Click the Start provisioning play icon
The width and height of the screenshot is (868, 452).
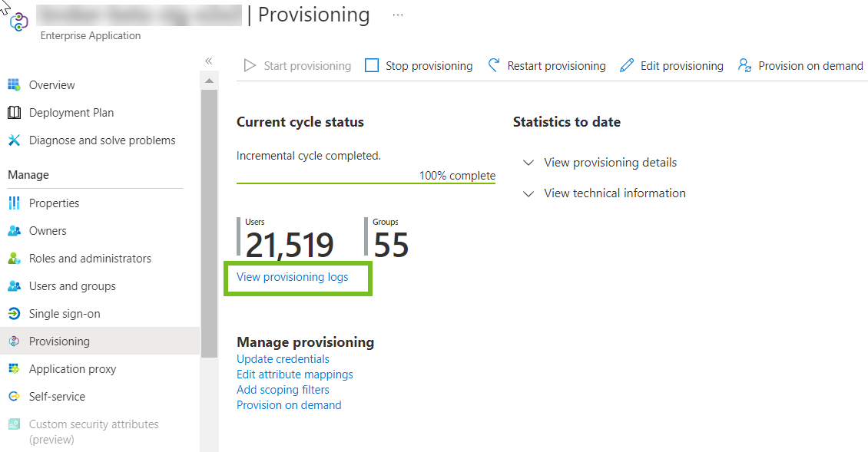click(x=250, y=66)
